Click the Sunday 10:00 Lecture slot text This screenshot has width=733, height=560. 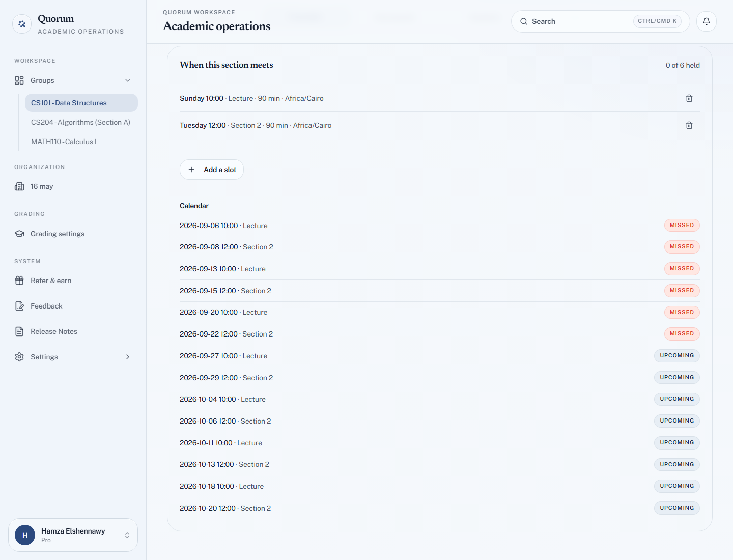tap(251, 98)
